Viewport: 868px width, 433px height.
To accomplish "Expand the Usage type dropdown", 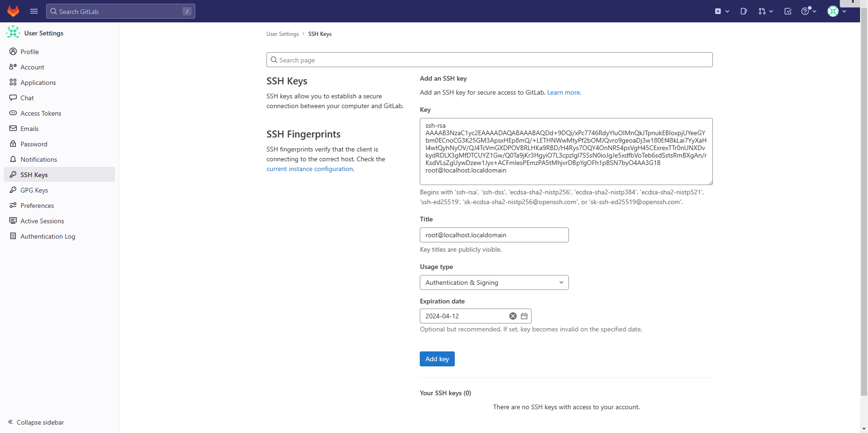I will pyautogui.click(x=494, y=282).
